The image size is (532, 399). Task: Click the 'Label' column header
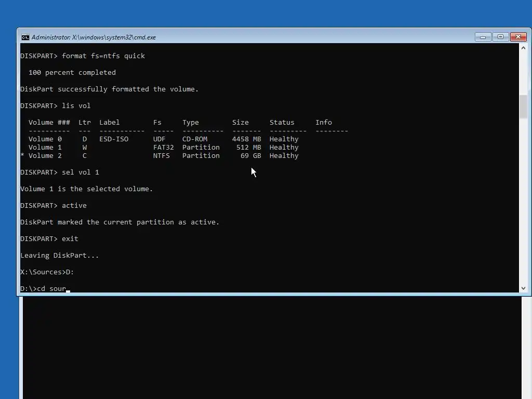[x=109, y=123]
